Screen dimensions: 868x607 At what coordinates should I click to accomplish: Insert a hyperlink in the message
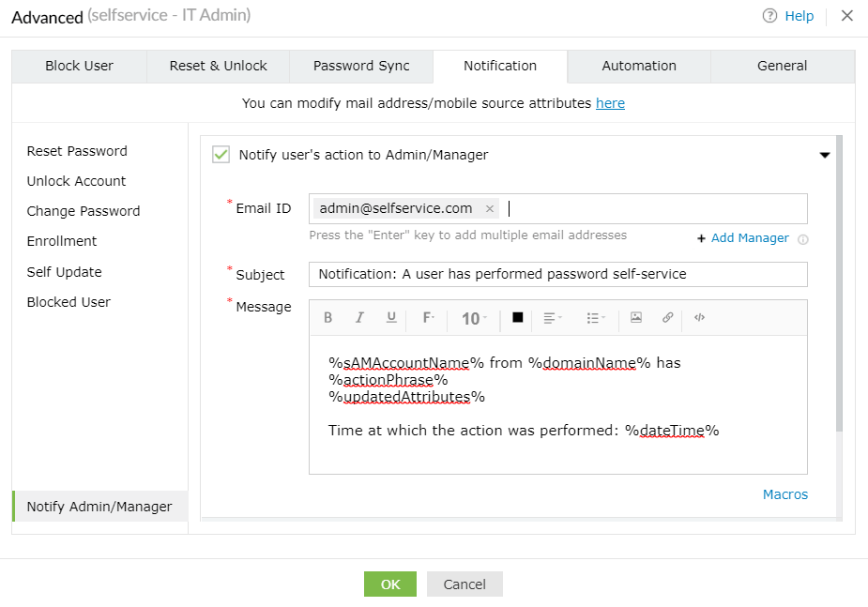click(x=667, y=318)
